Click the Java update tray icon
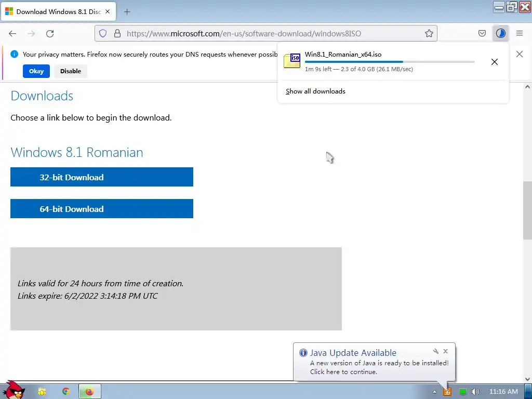The image size is (532, 399). point(447,392)
